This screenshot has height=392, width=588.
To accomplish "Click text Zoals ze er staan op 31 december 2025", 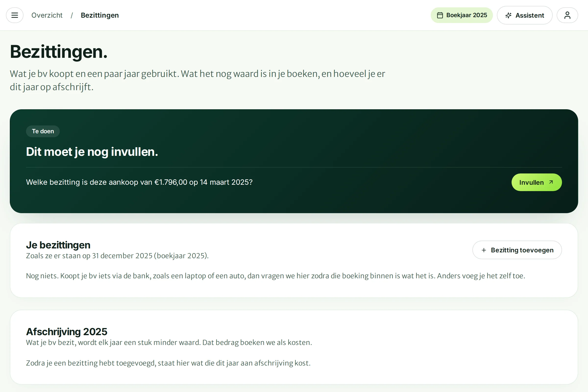I will (x=117, y=256).
